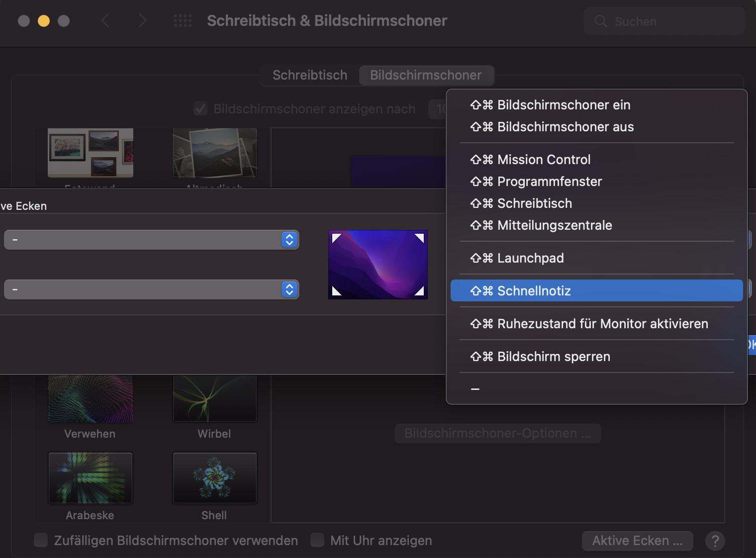Choose the Verwehen screen saver
The width and height of the screenshot is (756, 558).
click(x=91, y=399)
